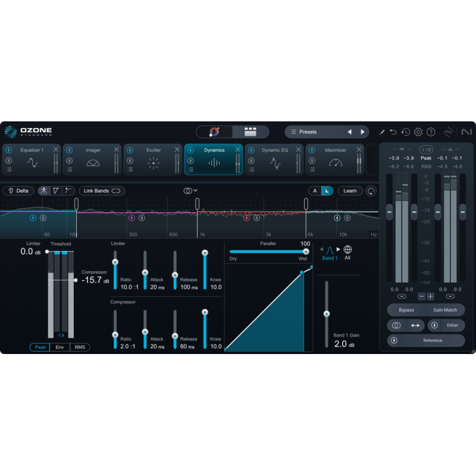Toggle Link Bands
Viewport: 476px width, 476px height.
(x=101, y=191)
